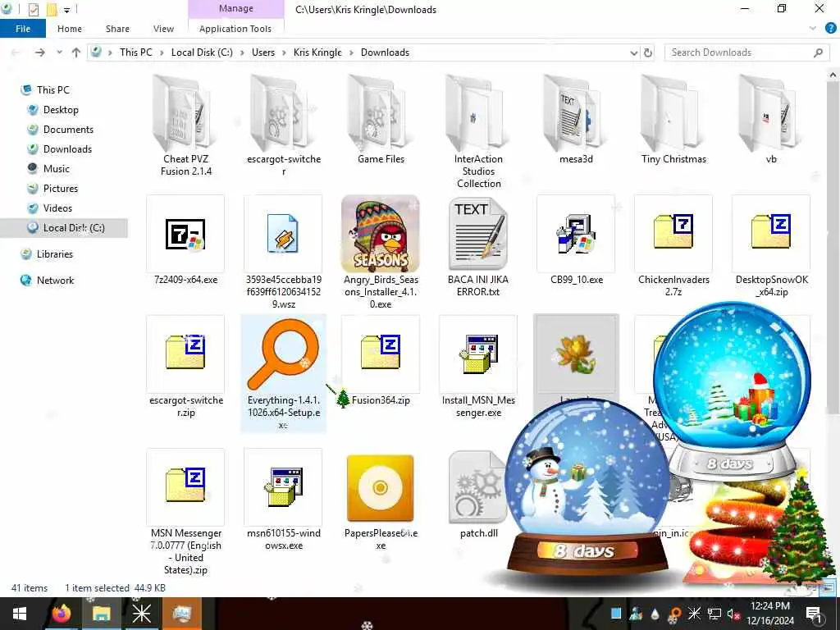This screenshot has width=840, height=630.
Task: Go forward with the Forward arrow button
Action: (x=39, y=52)
